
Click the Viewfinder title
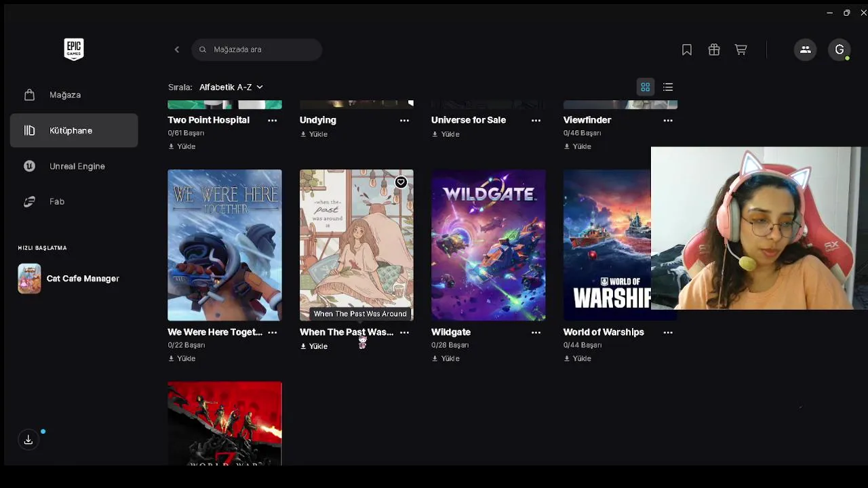587,120
